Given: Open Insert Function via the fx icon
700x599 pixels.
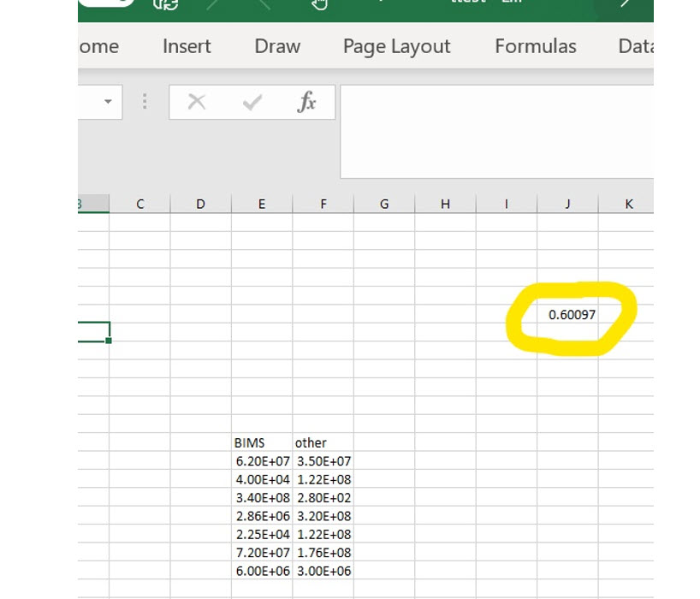Looking at the screenshot, I should [x=306, y=103].
